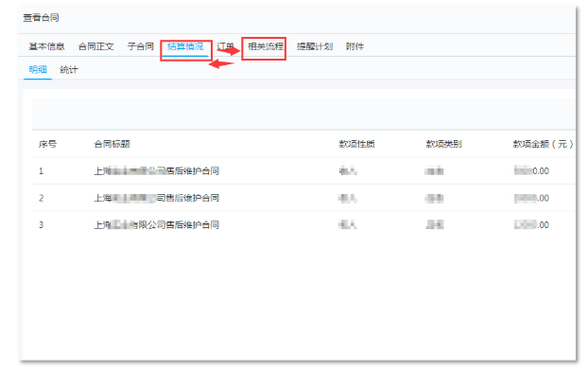This screenshot has width=588, height=372.
Task: Click the 款项性质 column header
Action: [357, 144]
